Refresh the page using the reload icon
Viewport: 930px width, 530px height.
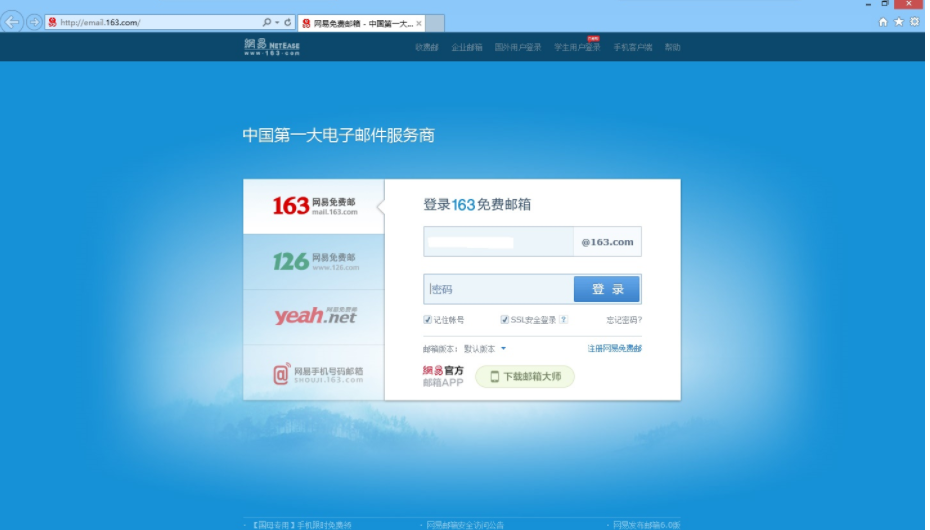click(x=288, y=22)
